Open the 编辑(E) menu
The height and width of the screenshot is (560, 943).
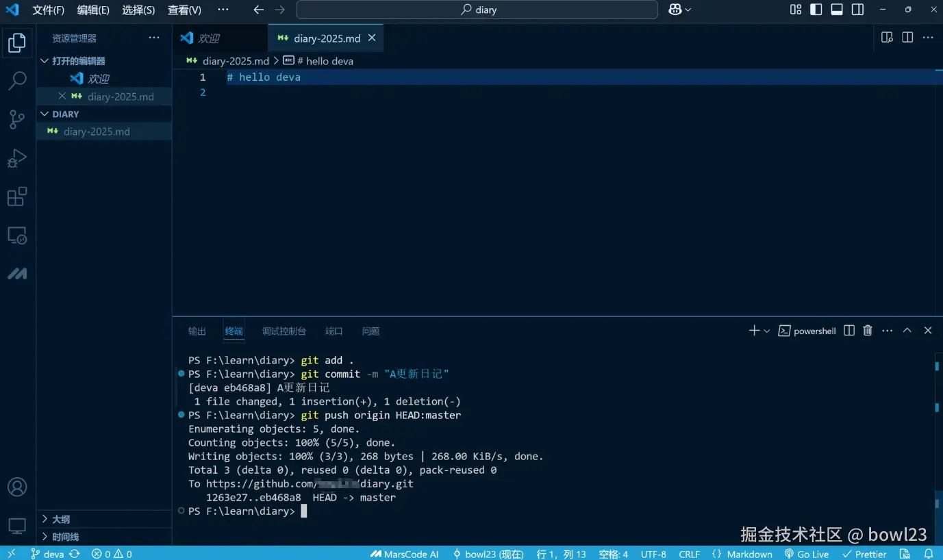[x=93, y=10]
